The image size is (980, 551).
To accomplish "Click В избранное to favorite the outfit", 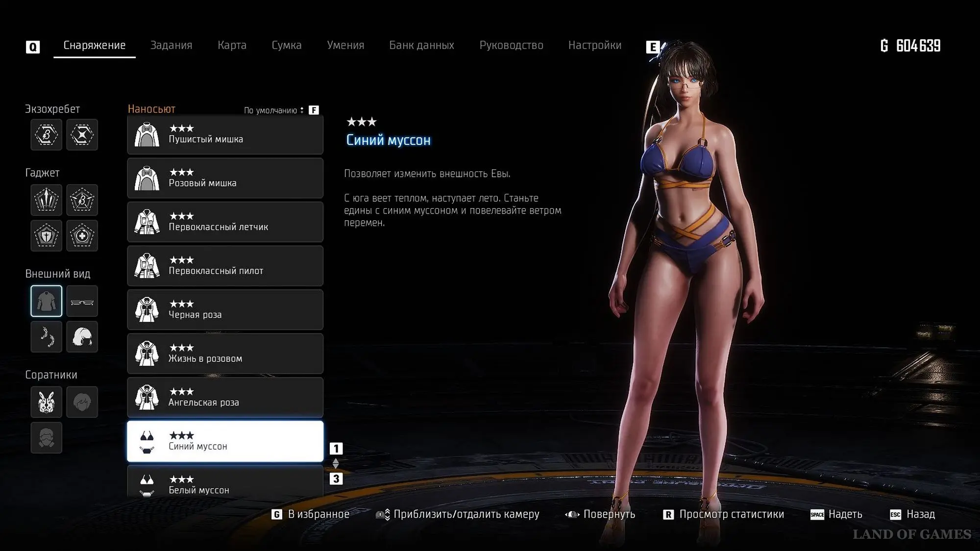I will pyautogui.click(x=318, y=514).
